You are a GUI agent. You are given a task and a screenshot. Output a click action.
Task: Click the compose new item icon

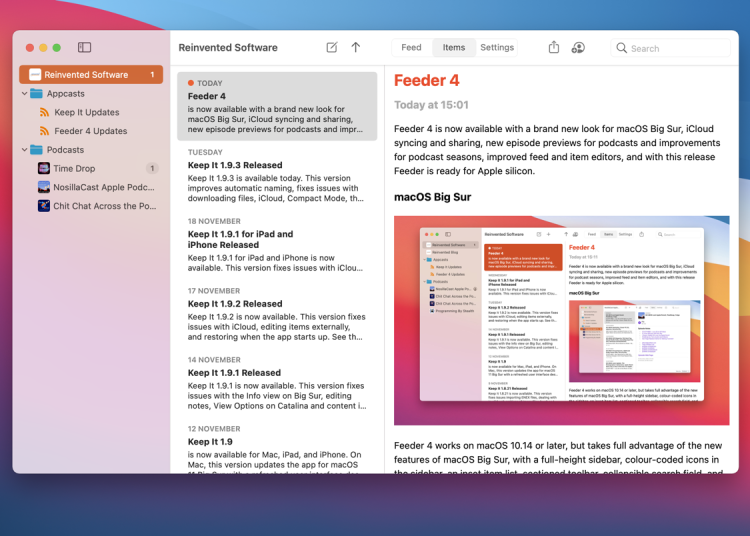tap(332, 47)
